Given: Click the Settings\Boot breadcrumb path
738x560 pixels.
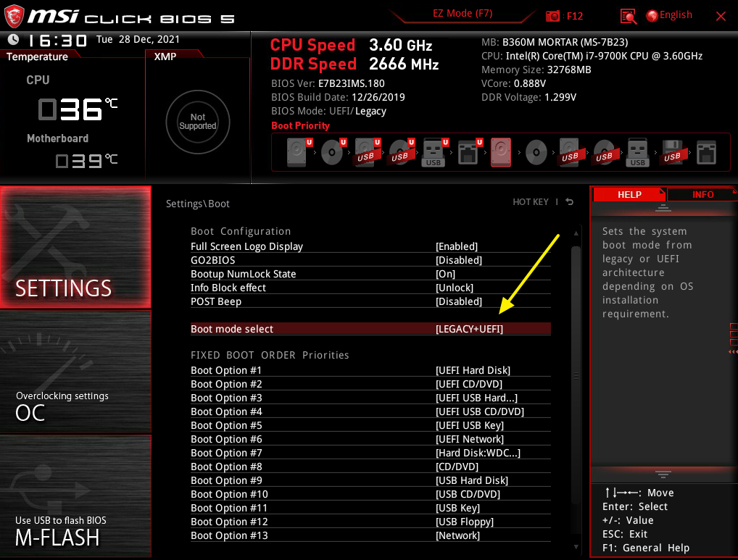Looking at the screenshot, I should tap(198, 204).
